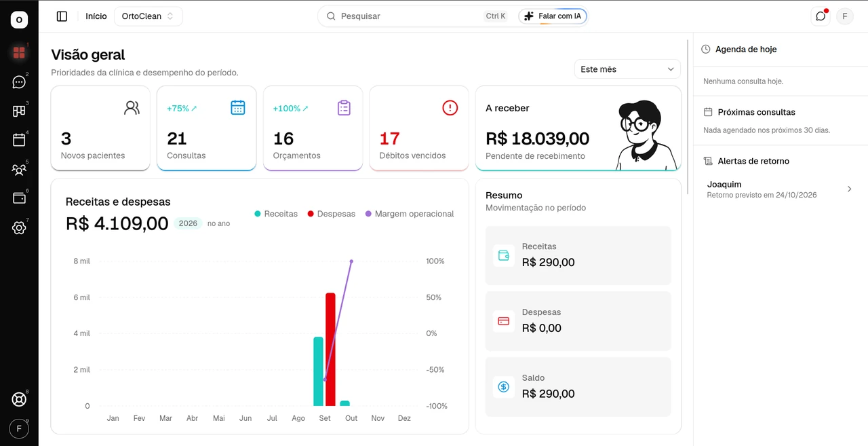This screenshot has height=446, width=868.
Task: Click the wallet icon beside Receitas summary
Action: 504,256
